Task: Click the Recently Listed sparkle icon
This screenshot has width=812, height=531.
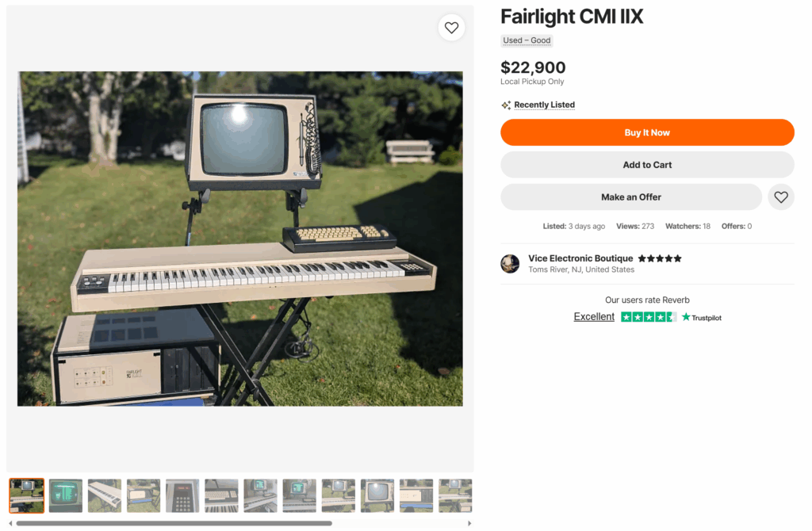Action: tap(506, 105)
